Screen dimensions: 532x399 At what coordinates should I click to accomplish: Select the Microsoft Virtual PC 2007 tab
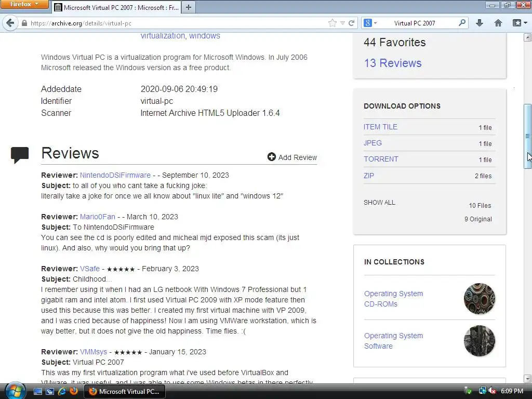117,7
